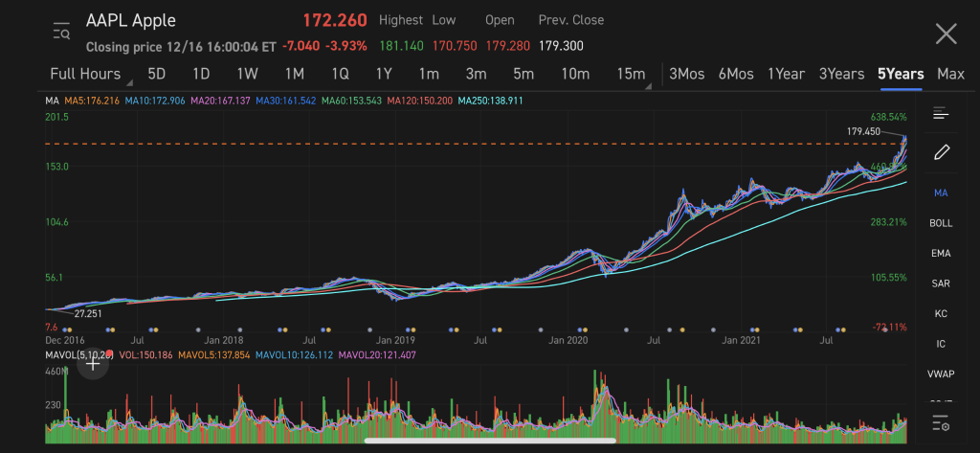
Task: Click the MAVOL(5,10,20) label
Action: [x=78, y=355]
